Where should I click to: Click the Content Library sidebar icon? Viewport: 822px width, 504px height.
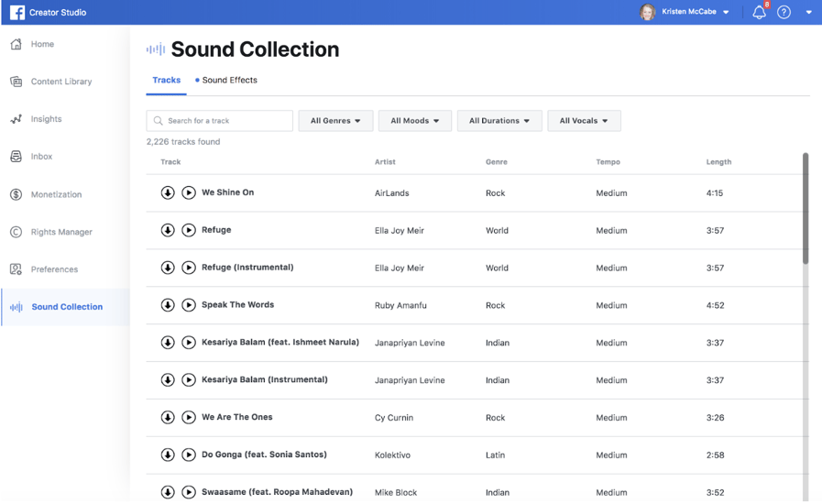(16, 82)
